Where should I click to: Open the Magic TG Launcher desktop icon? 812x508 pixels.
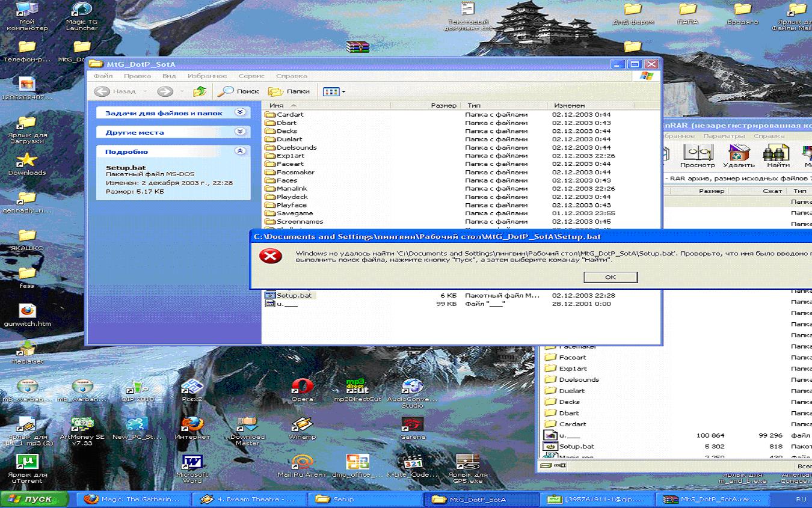82,17
